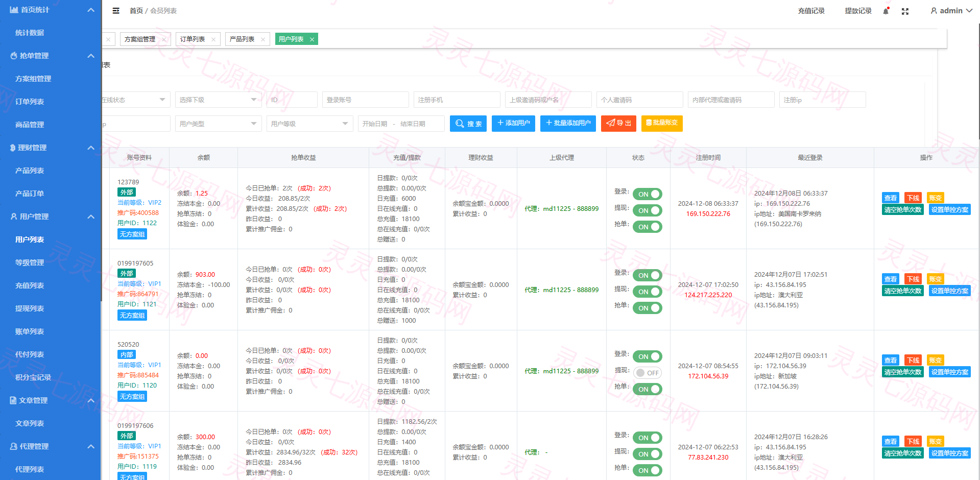The height and width of the screenshot is (480, 980).
Task: Click the 注册手机 input field
Action: 457,100
